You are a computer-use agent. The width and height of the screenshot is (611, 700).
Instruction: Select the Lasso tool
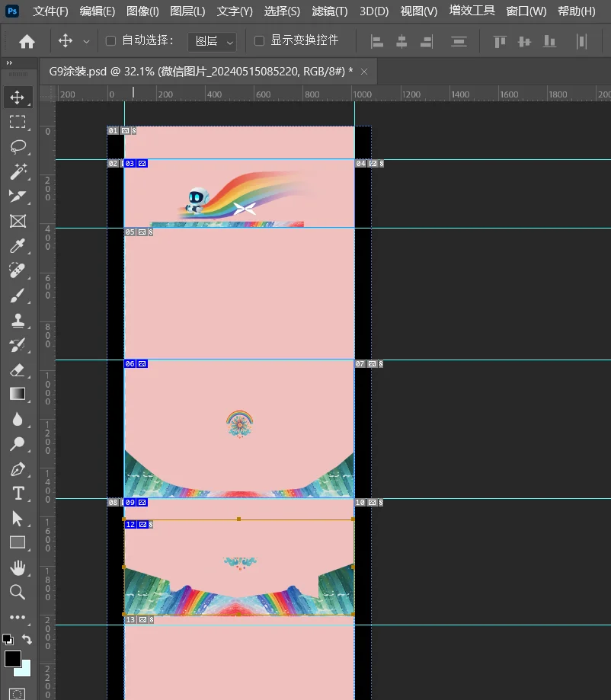click(17, 147)
